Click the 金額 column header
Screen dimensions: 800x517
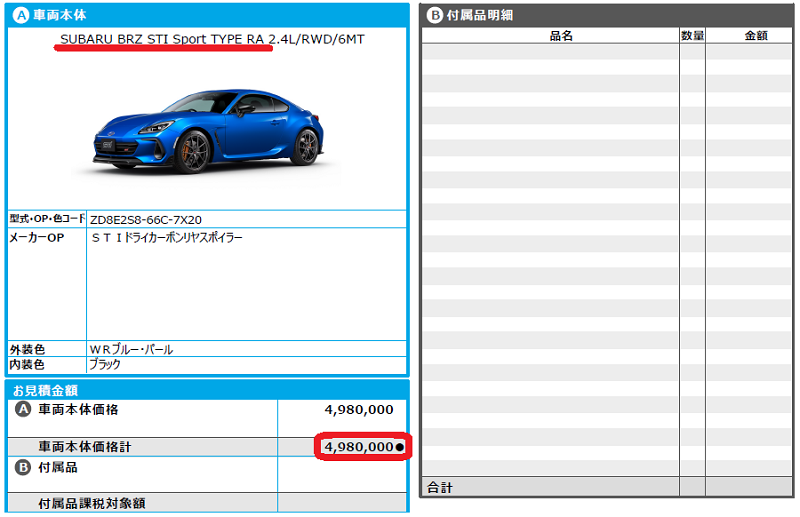pyautogui.click(x=755, y=36)
